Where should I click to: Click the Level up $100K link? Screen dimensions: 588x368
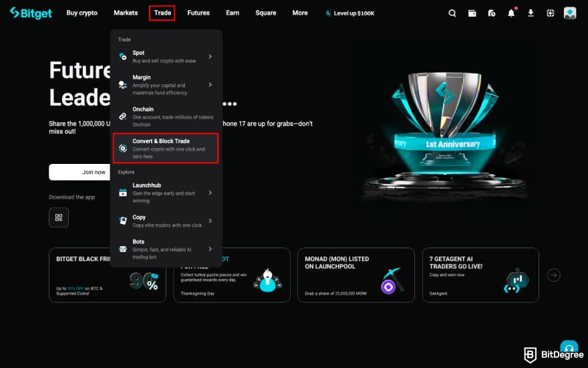pyautogui.click(x=349, y=13)
